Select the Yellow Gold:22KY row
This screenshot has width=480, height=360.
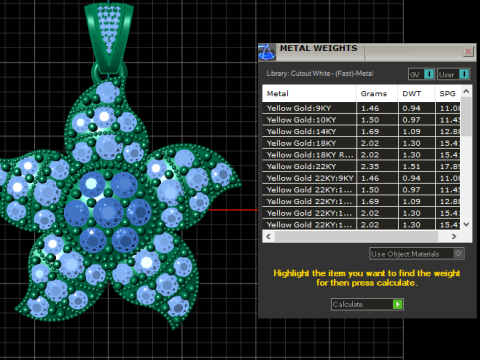point(361,166)
